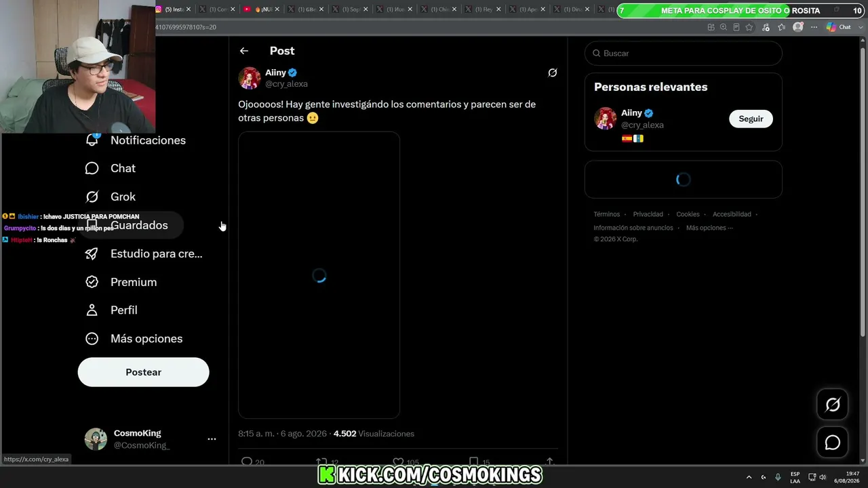Open the Notificaciones bell icon in sidebar
The width and height of the screenshot is (868, 488).
pyautogui.click(x=92, y=140)
